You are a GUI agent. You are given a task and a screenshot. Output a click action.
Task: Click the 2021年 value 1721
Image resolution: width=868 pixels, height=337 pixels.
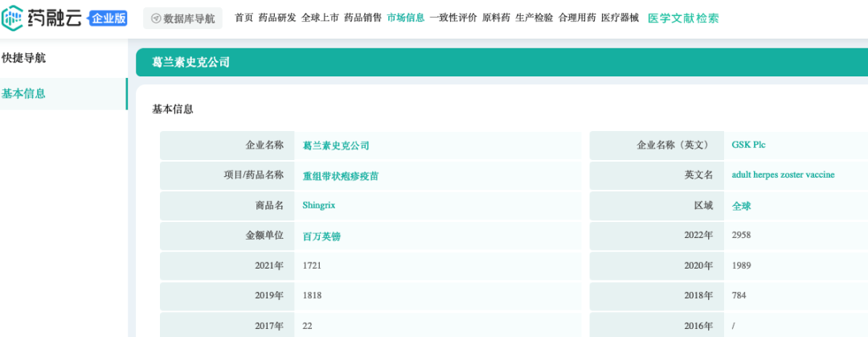(x=312, y=265)
